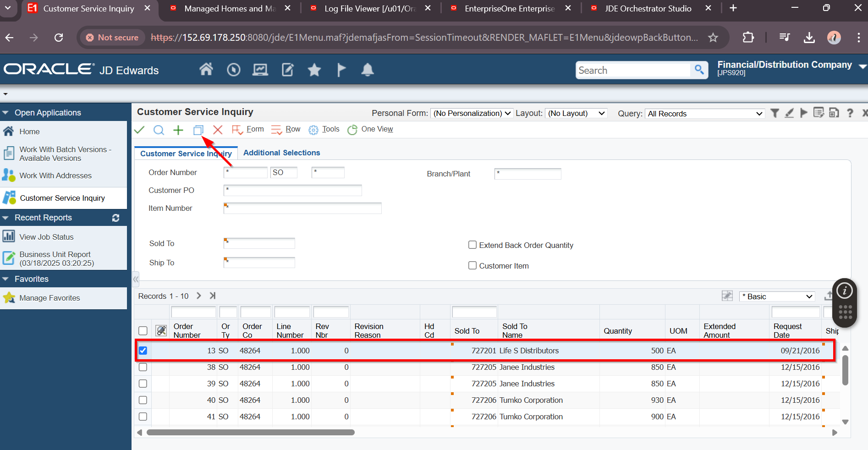This screenshot has height=450, width=868.
Task: Uncheck the row for order 13
Action: tap(143, 351)
